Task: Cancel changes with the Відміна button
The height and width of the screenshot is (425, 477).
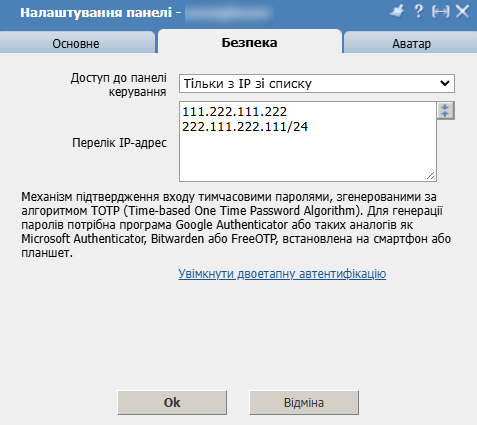Action: [x=304, y=403]
